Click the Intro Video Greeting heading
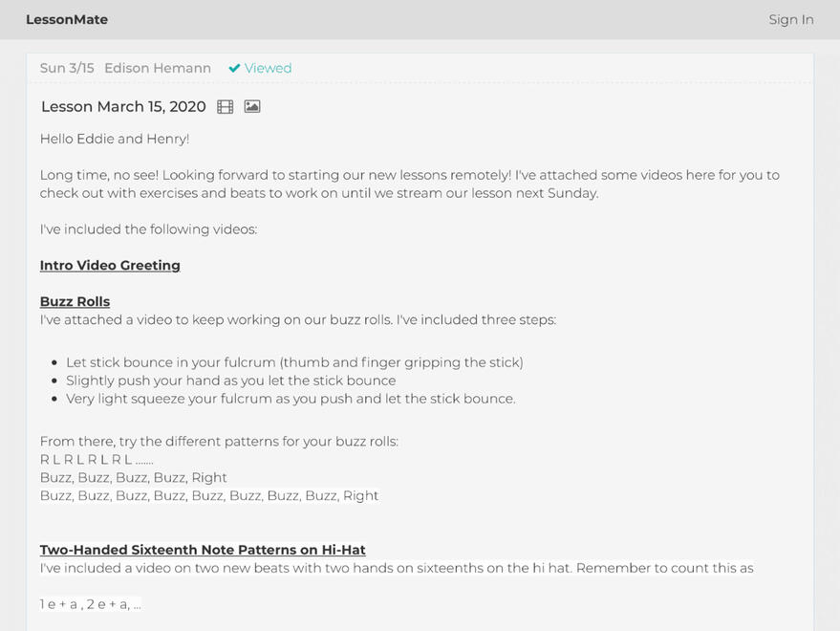This screenshot has height=631, width=840. pyautogui.click(x=110, y=265)
